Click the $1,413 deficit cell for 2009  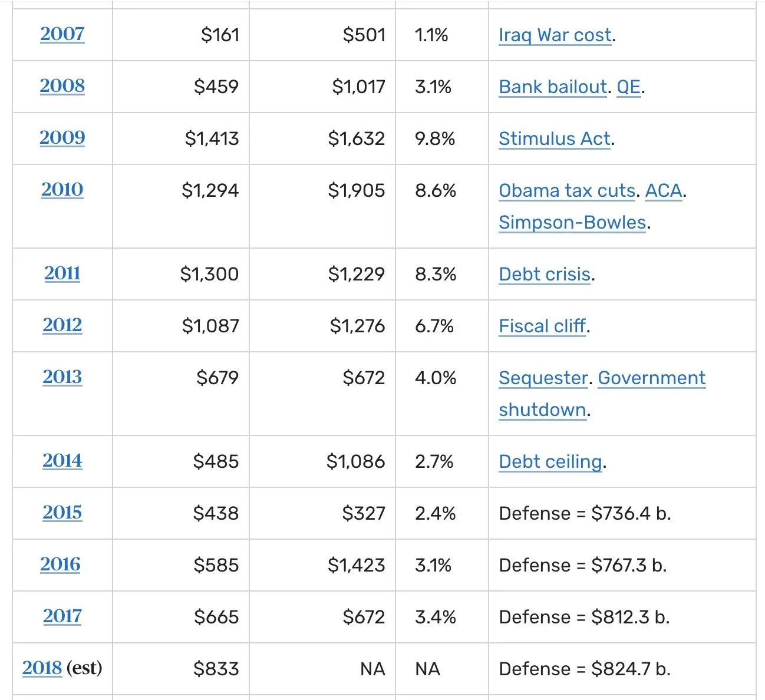click(x=212, y=139)
